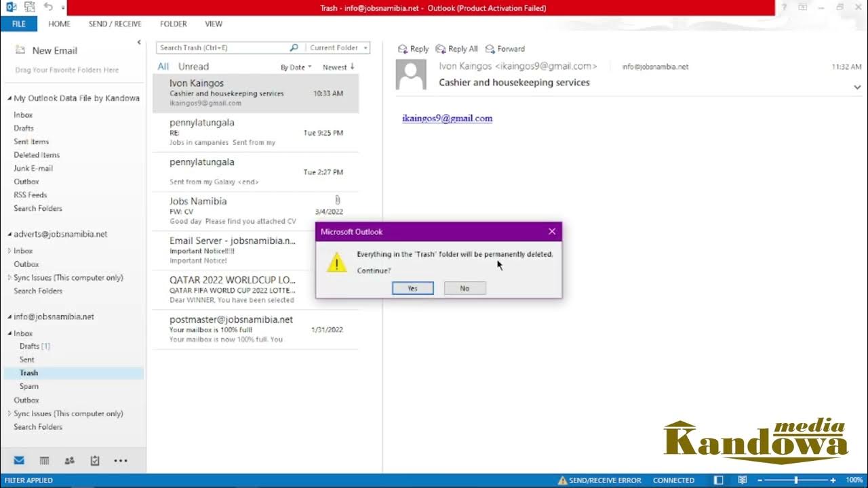Screen dimensions: 868x488
Task: Switch to Mail view icon in navigation bar
Action: point(19,460)
